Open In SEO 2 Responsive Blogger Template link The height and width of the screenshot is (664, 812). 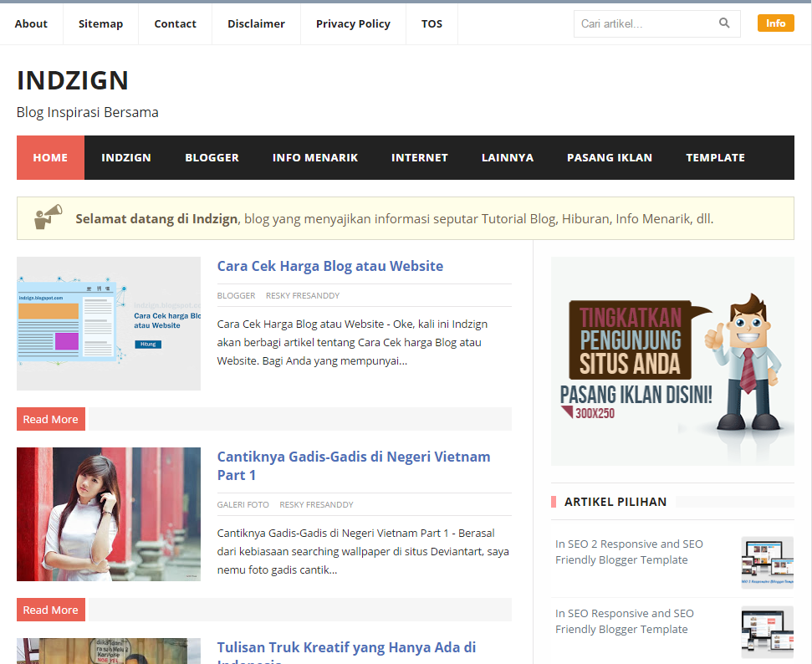tap(629, 552)
